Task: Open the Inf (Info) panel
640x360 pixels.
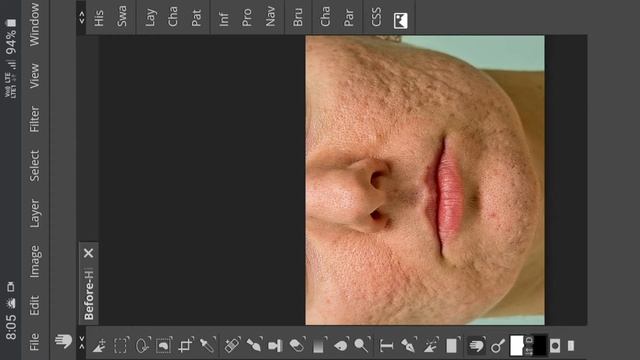Action: point(223,20)
